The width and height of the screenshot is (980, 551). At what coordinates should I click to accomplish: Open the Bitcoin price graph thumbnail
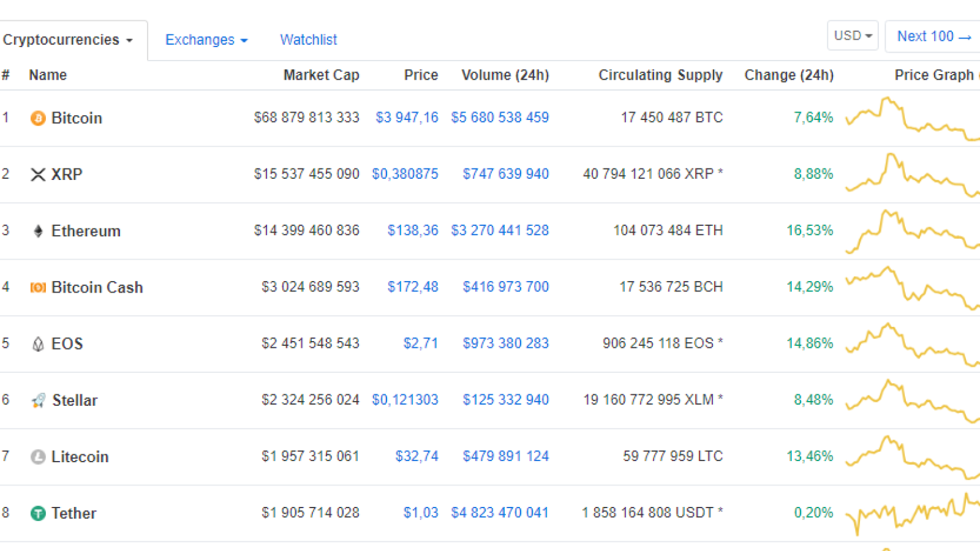point(913,118)
